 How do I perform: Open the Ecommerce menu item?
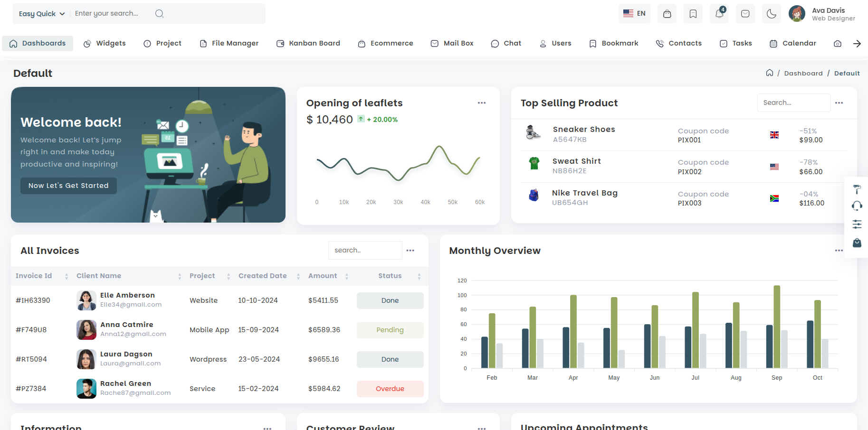click(x=386, y=43)
